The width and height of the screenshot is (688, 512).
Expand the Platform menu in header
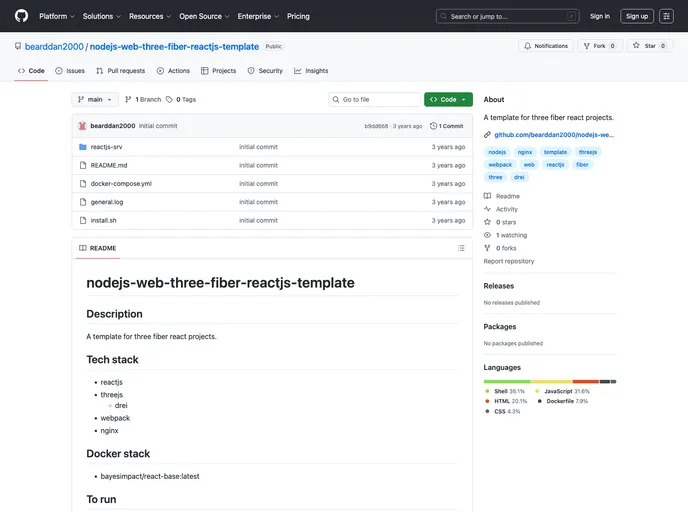coord(56,16)
